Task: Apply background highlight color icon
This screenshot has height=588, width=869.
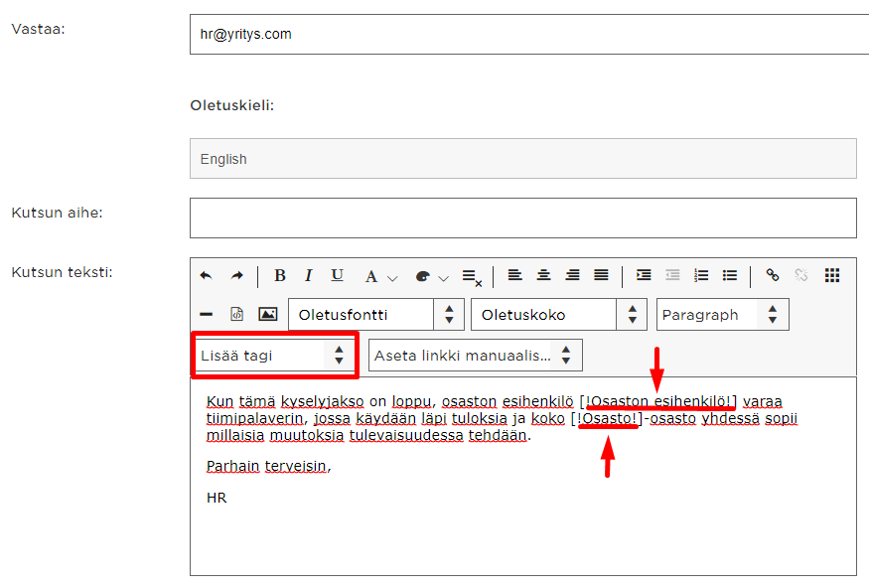Action: pyautogui.click(x=422, y=276)
